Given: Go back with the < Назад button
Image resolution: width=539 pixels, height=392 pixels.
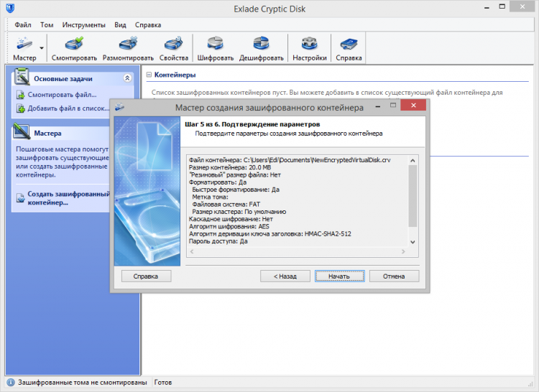Looking at the screenshot, I should 285,276.
